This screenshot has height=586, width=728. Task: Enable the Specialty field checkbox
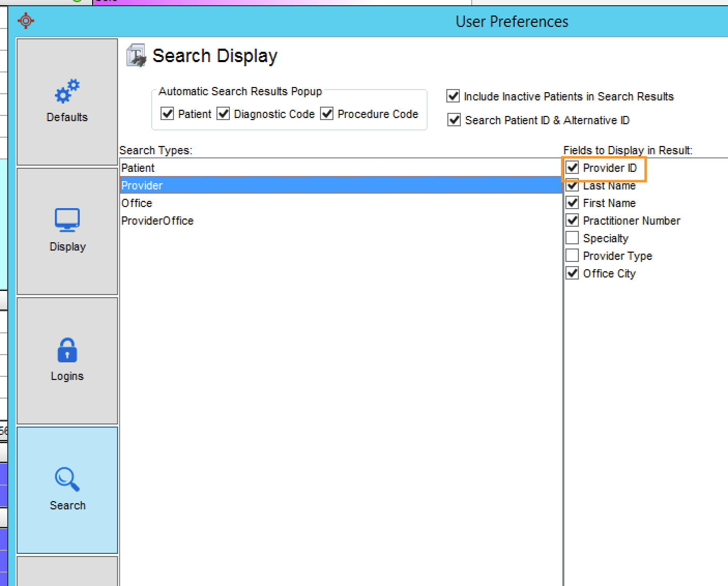(x=572, y=238)
